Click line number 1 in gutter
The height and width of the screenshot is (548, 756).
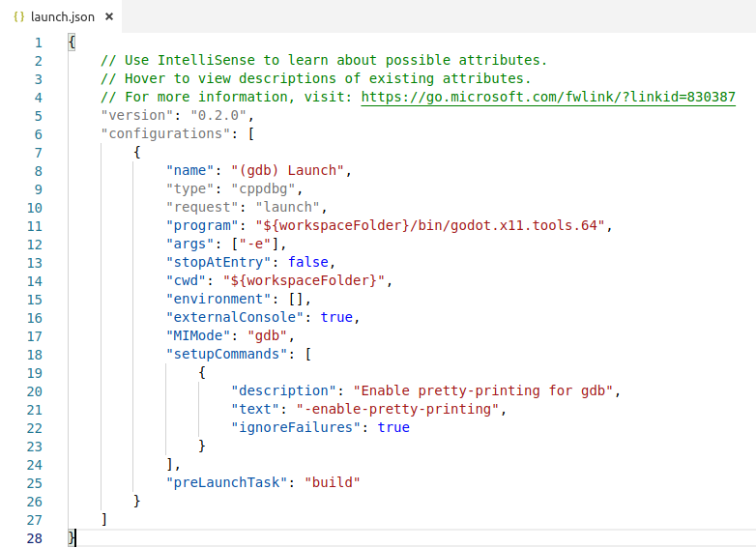coord(38,43)
